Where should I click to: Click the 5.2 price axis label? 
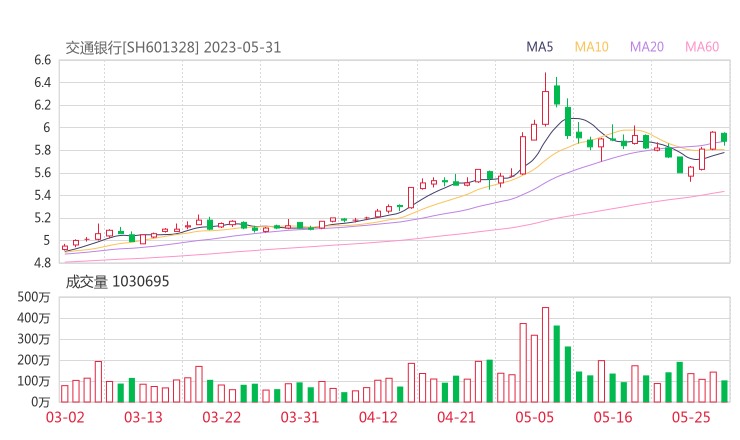coord(42,218)
